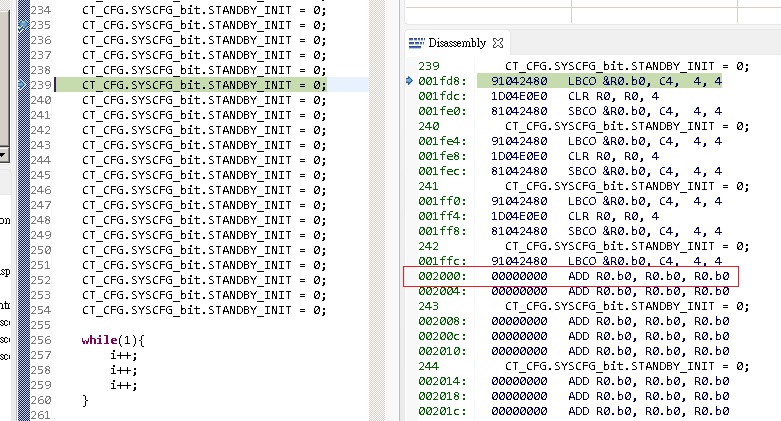Image resolution: width=781 pixels, height=421 pixels.
Task: Click the current-instruction arrow at line 239
Action: point(22,85)
